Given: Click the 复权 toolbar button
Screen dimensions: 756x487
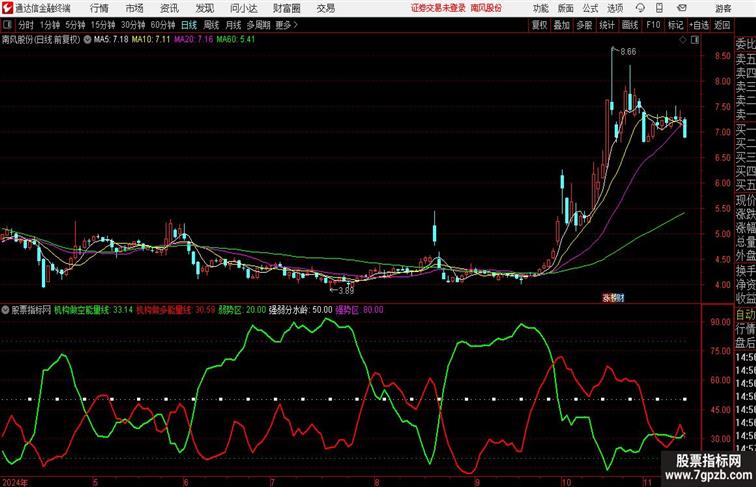Looking at the screenshot, I should pyautogui.click(x=540, y=25).
